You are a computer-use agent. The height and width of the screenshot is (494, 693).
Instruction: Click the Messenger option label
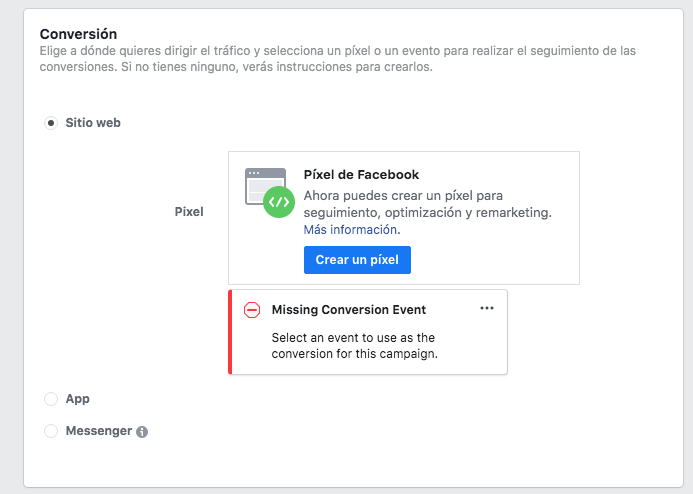click(99, 431)
